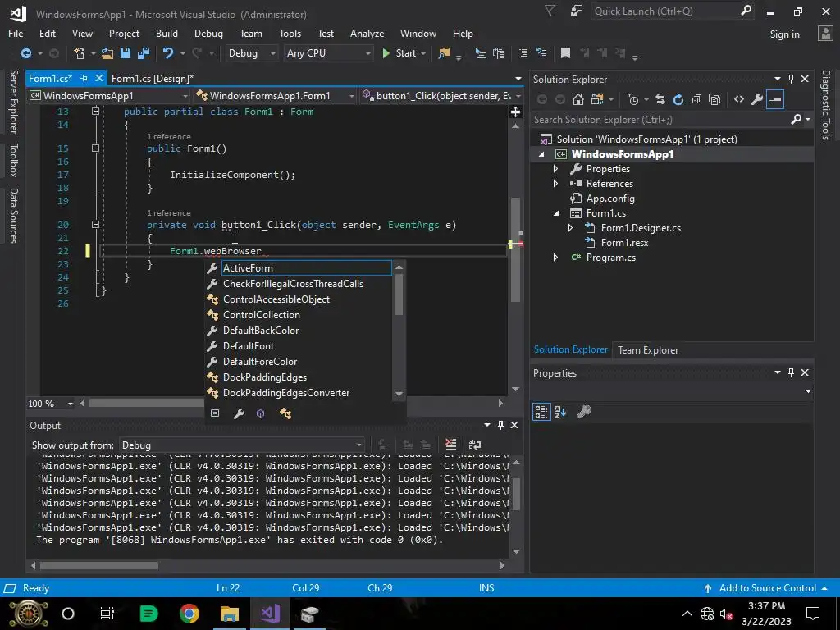Filter IntelliSense list by the purple cube icon
840x630 pixels.
point(260,413)
